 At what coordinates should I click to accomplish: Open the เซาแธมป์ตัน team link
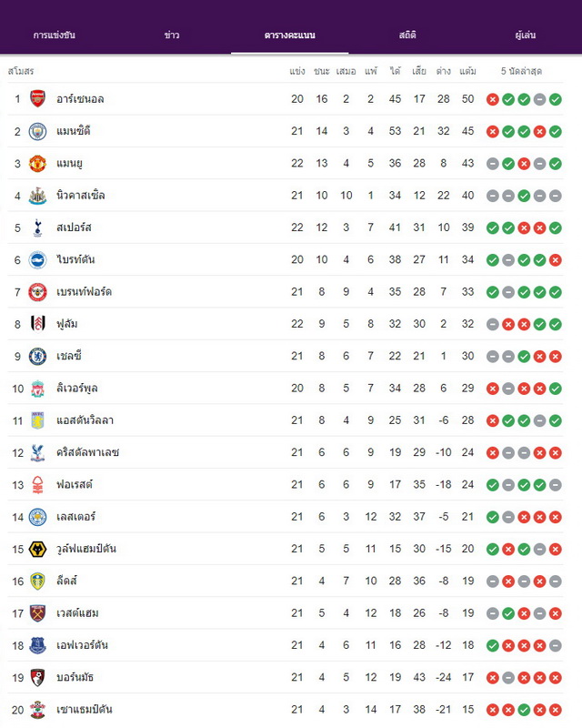click(85, 710)
